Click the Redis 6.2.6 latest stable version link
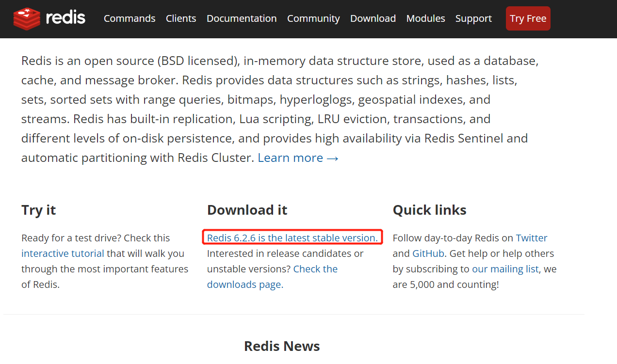Viewport: 617px width, 364px height. coord(292,238)
